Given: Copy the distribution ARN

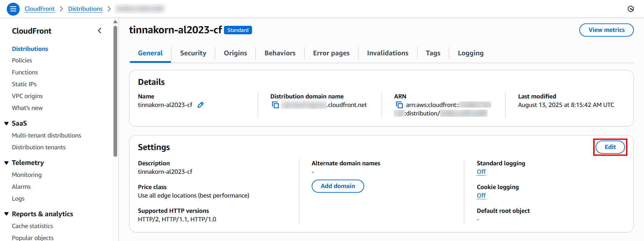Looking at the screenshot, I should pos(399,105).
